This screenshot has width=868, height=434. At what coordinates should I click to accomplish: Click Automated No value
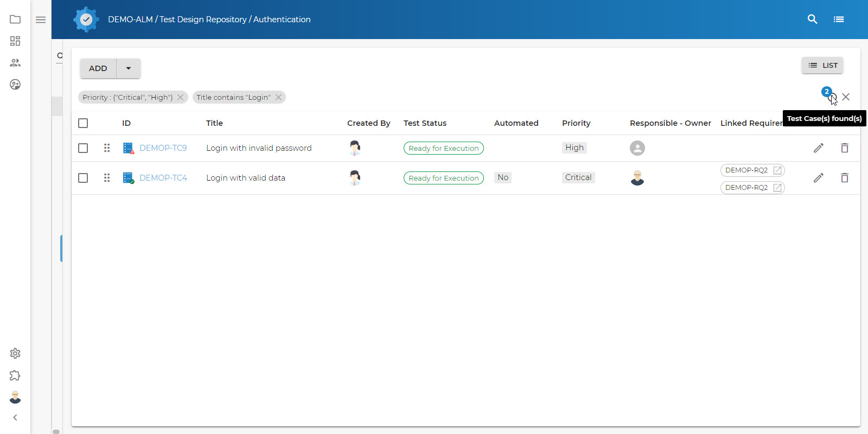coord(503,177)
